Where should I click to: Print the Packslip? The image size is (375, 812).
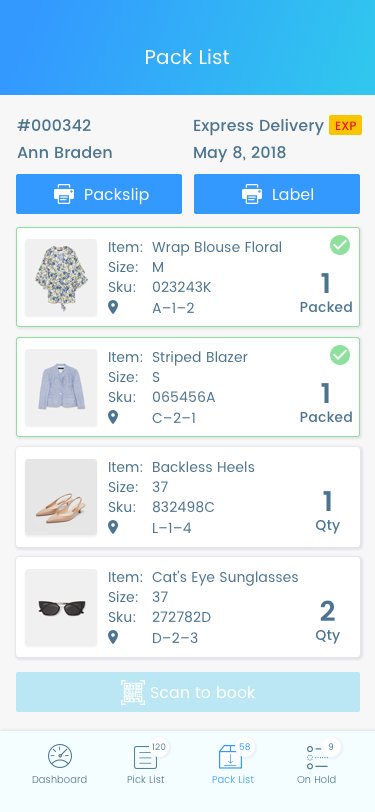click(99, 194)
